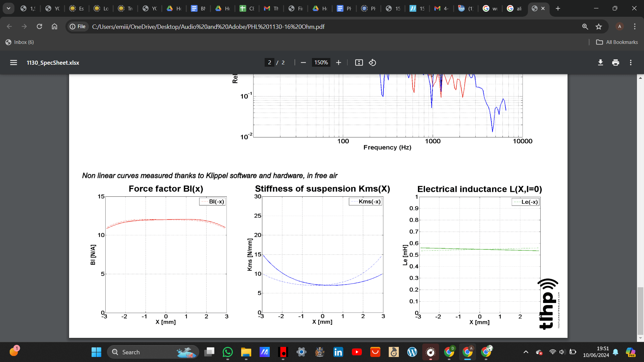Open LinkedIn from the taskbar
The height and width of the screenshot is (362, 644).
point(338,352)
